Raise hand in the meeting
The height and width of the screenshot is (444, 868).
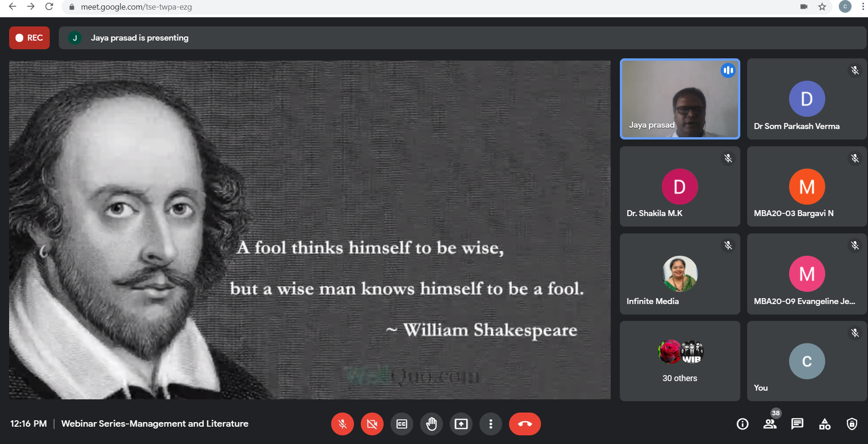coord(431,424)
